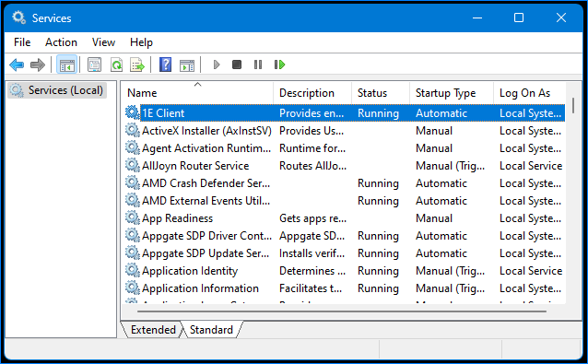
Task: Toggle Show/Hide Action Pane icon
Action: (x=187, y=65)
